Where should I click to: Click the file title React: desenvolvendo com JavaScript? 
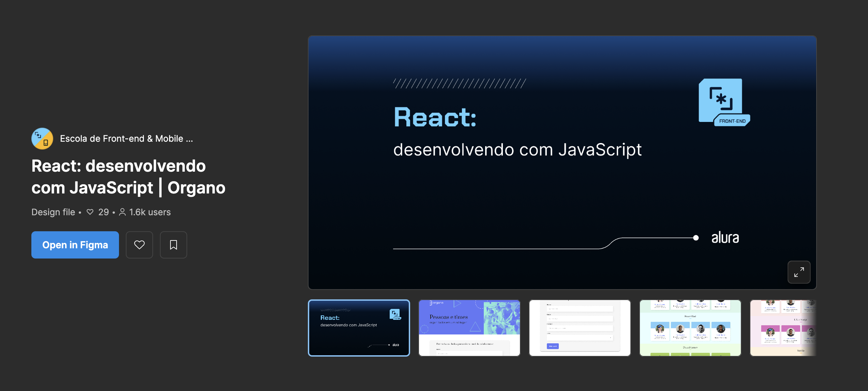tap(128, 176)
